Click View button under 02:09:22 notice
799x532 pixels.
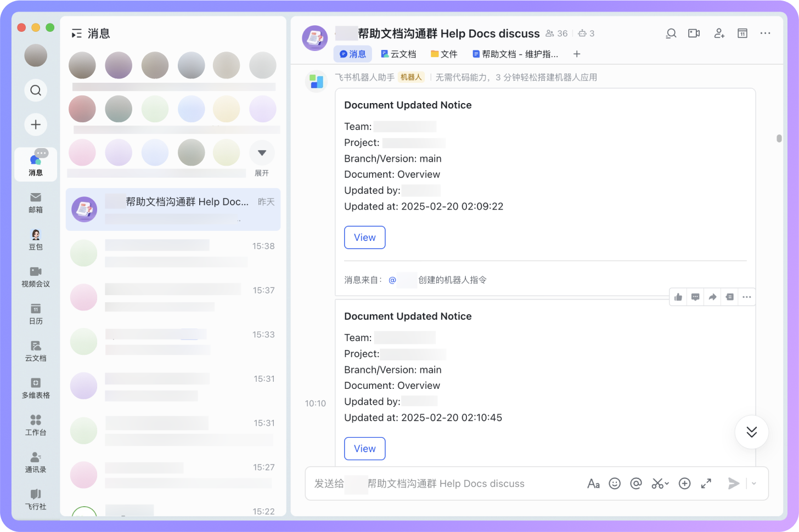click(365, 237)
